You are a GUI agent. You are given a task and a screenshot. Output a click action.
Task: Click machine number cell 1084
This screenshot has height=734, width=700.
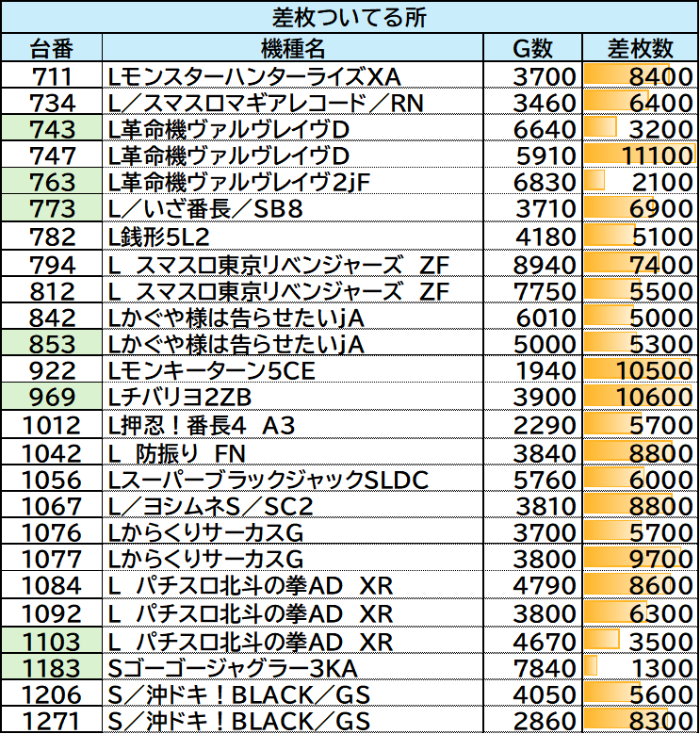pos(52,584)
